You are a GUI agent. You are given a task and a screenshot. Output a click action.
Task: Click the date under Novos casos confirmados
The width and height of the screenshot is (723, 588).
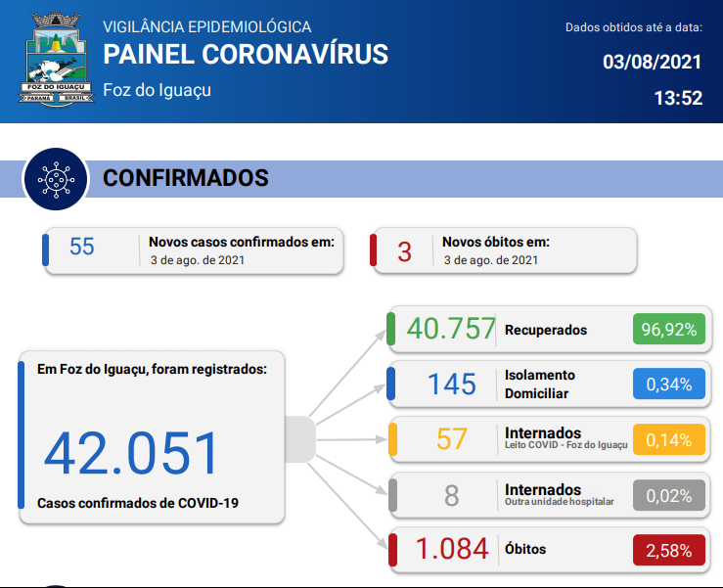(198, 260)
